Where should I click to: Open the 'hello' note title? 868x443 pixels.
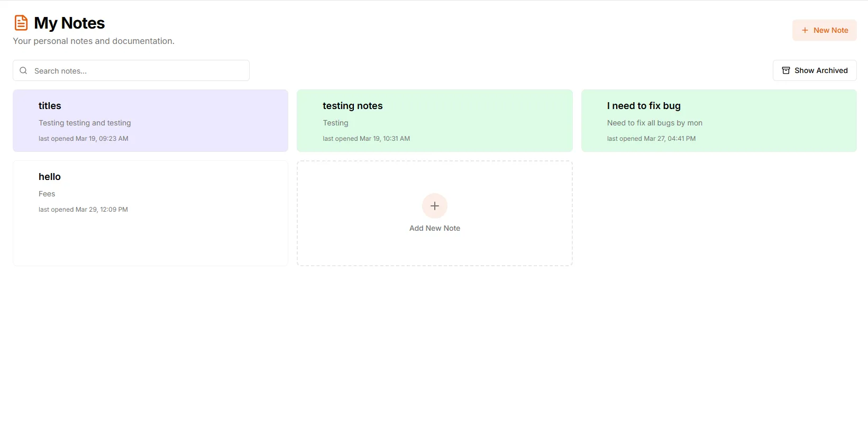pyautogui.click(x=50, y=177)
